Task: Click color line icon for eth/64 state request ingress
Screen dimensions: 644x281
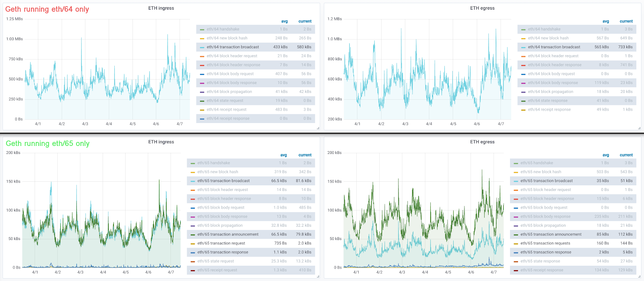Action: coord(202,101)
